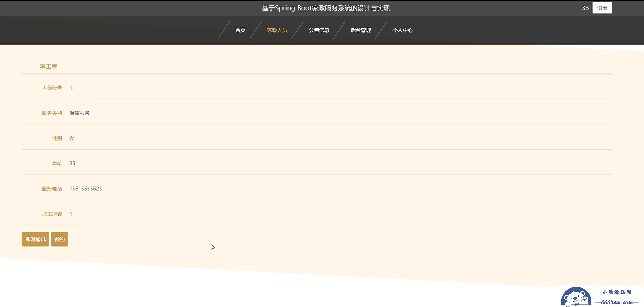Click the 年龄 field label
This screenshot has width=644, height=307.
click(57, 163)
